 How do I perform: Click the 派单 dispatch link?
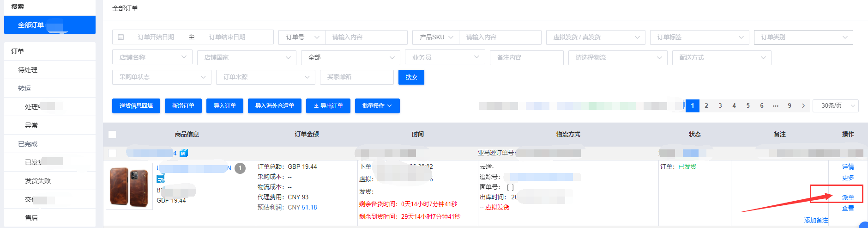[848, 197]
